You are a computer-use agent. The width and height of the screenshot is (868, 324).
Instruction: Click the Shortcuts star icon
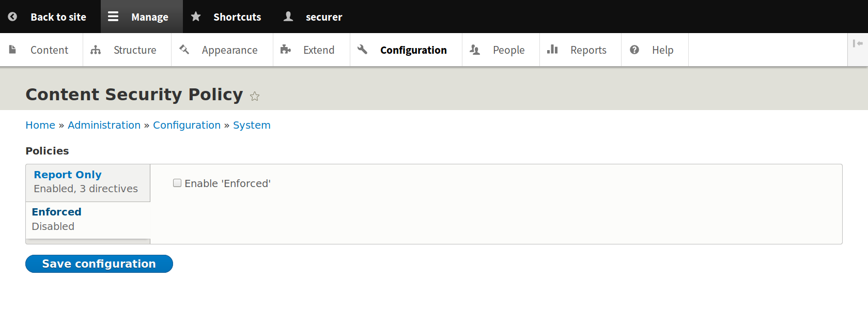(196, 17)
